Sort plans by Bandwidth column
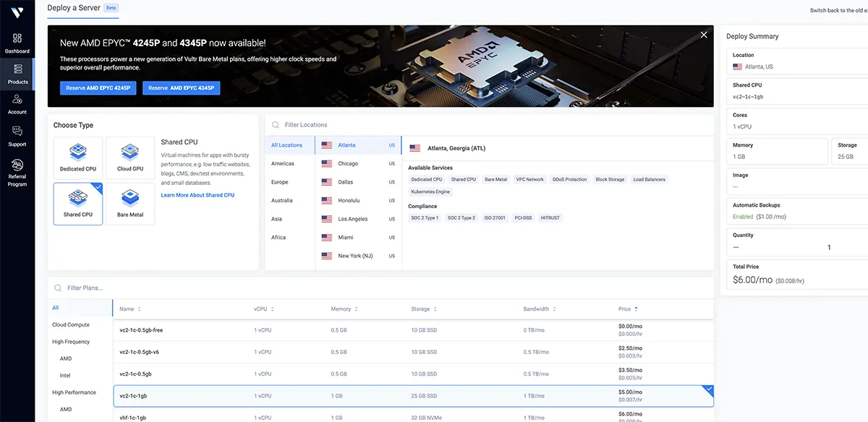The height and width of the screenshot is (422, 868). click(x=540, y=309)
